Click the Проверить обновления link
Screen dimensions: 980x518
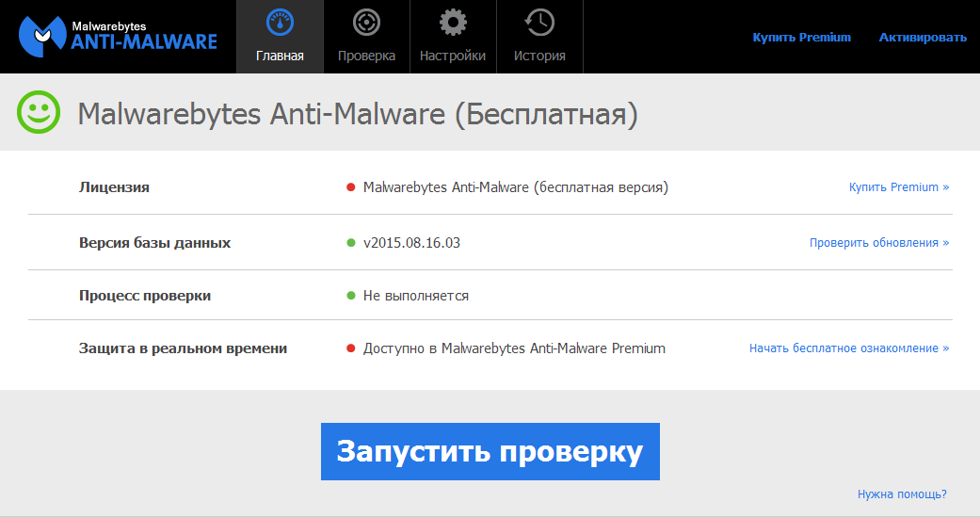[x=879, y=243]
